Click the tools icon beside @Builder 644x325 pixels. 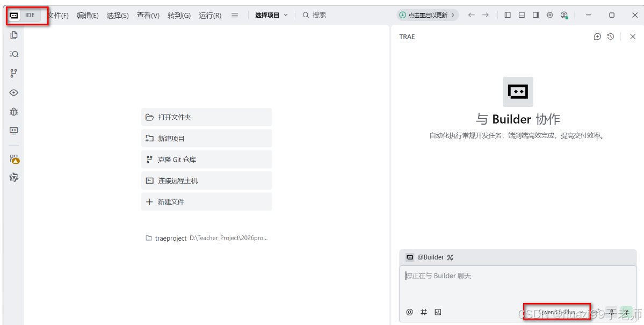point(450,258)
